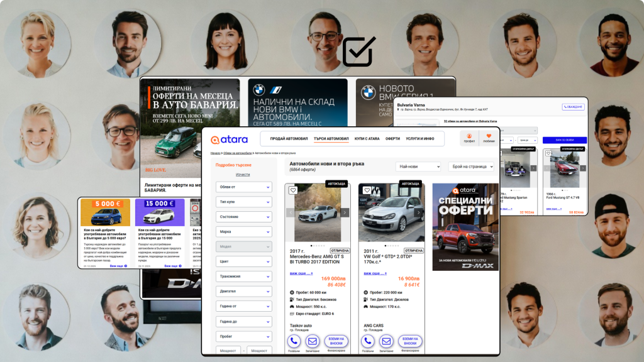
Task: Open the профил icon
Action: (469, 138)
